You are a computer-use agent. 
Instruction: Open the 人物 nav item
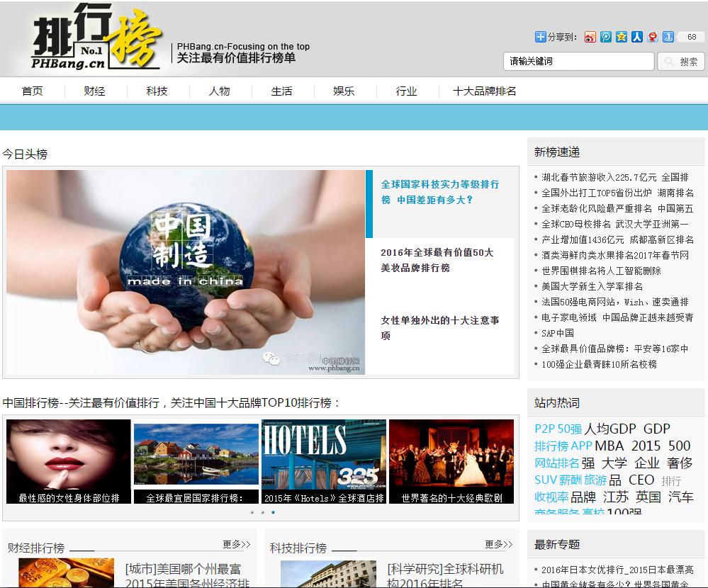tap(219, 91)
